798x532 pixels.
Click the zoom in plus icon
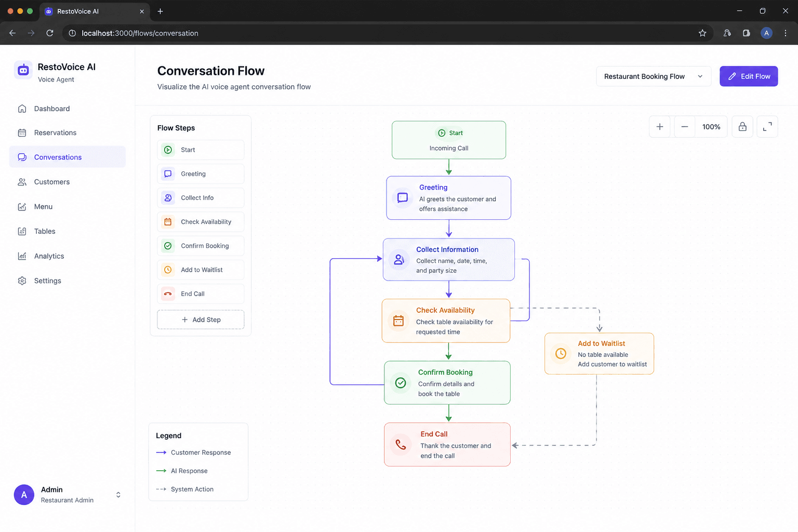(660, 127)
